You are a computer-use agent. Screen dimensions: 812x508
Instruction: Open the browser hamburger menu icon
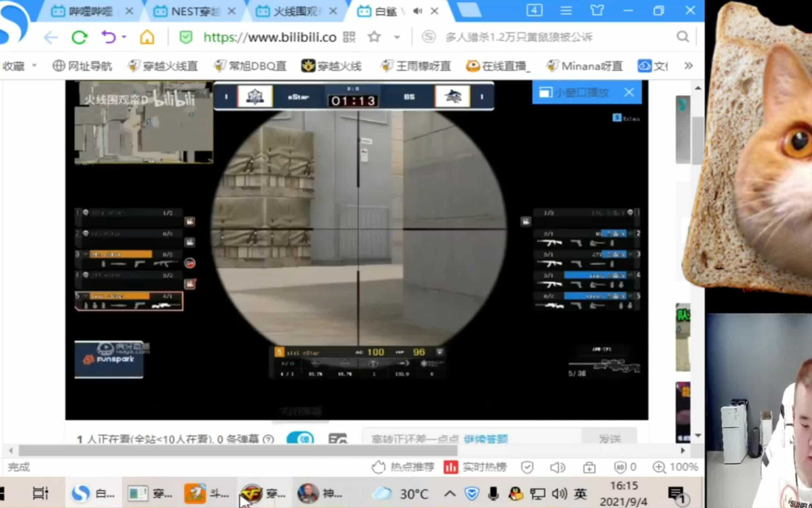click(x=566, y=11)
